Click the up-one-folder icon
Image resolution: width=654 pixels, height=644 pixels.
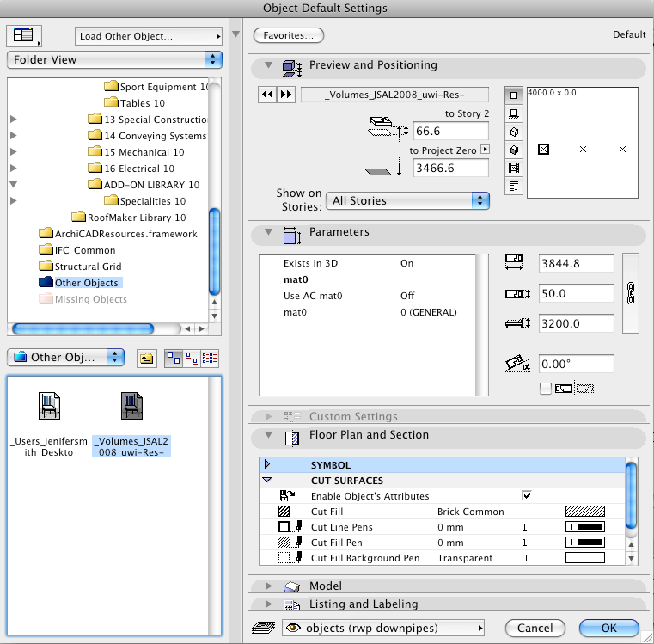coord(146,358)
